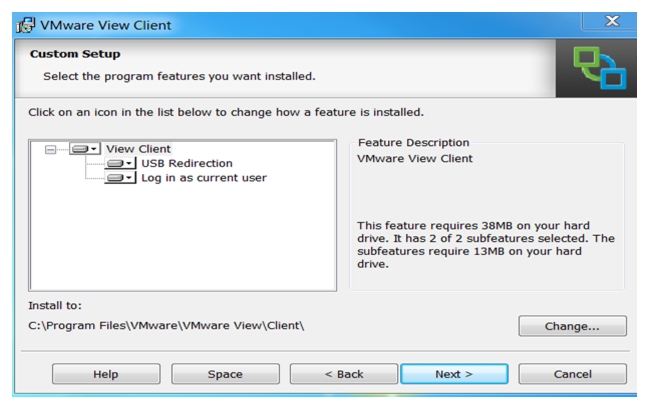Image resolution: width=650 pixels, height=410 pixels.
Task: Proceed with the Next button
Action: (454, 374)
